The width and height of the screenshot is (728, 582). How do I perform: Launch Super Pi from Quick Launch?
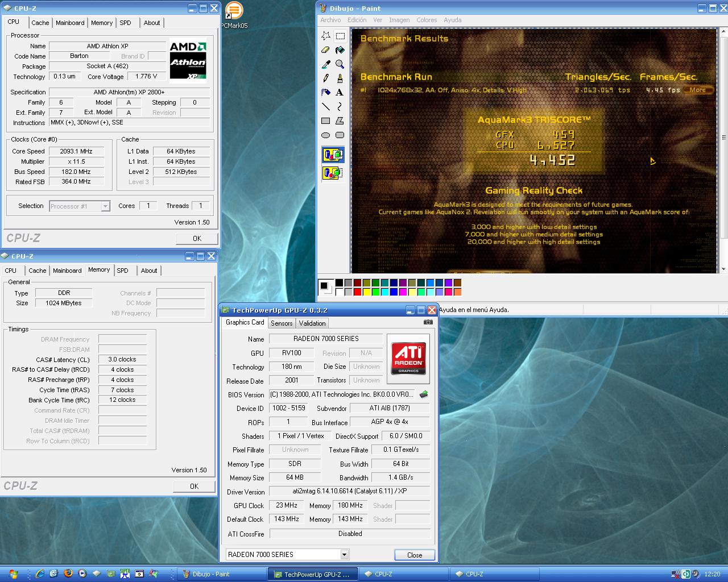point(125,573)
